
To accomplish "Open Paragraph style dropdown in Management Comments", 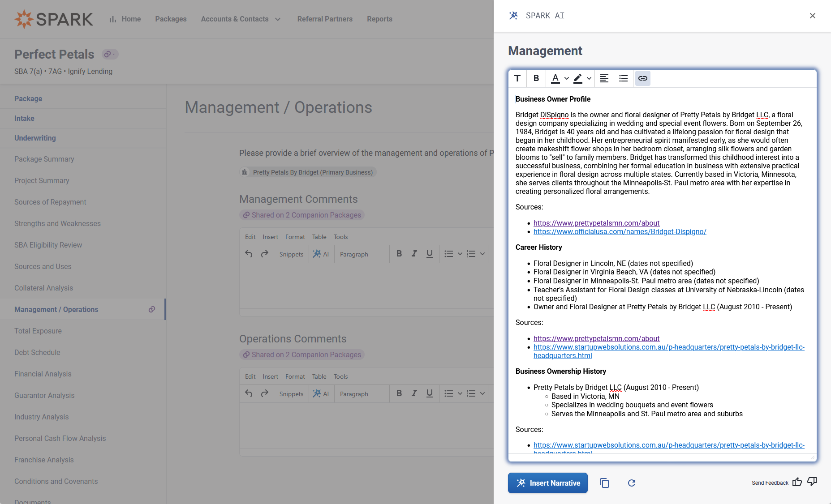I will tap(361, 254).
